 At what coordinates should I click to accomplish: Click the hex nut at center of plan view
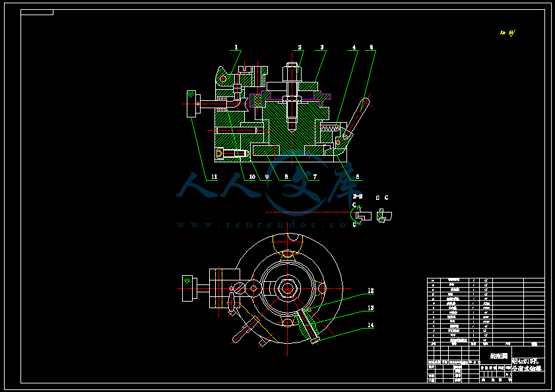click(288, 289)
